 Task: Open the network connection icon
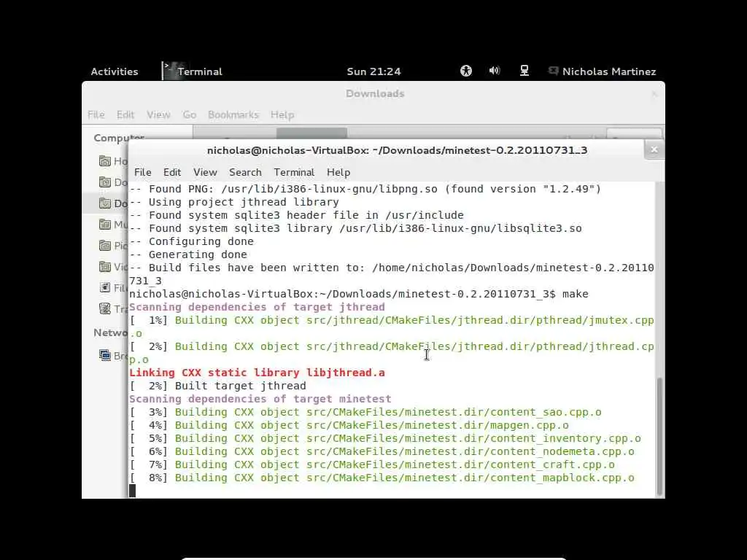click(524, 71)
